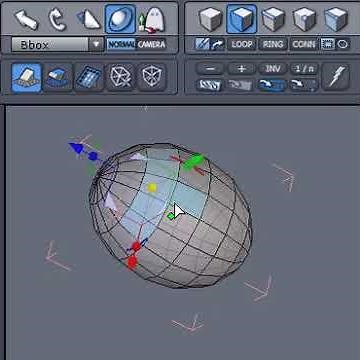Click the arrow icon below 1 / n
The image size is (360, 360).
point(304,85)
